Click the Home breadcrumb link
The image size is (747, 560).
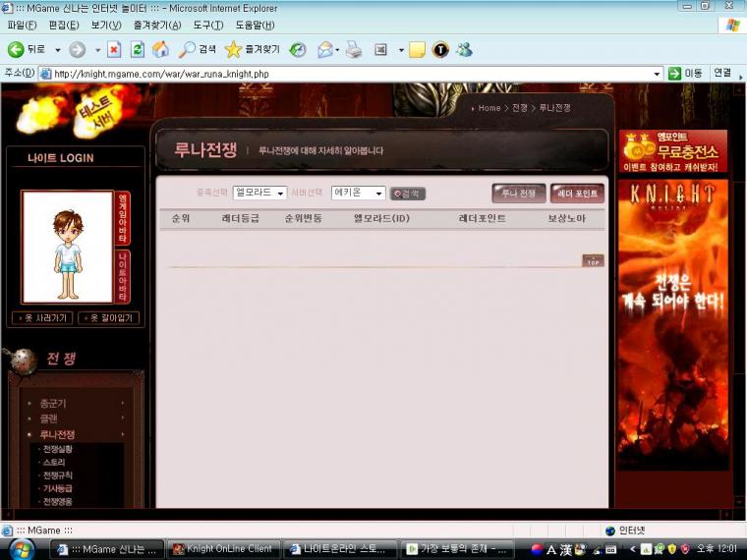tap(489, 108)
